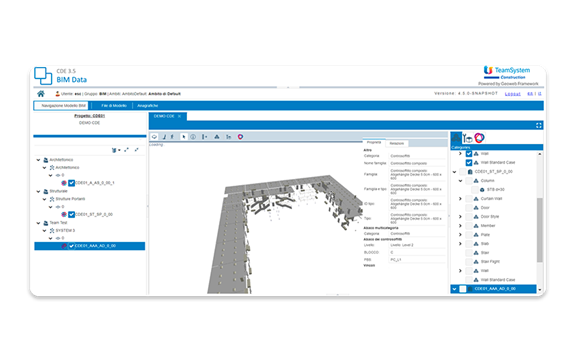Open the filter dropdown above the project tree
This screenshot has width=576, height=362.
click(116, 150)
